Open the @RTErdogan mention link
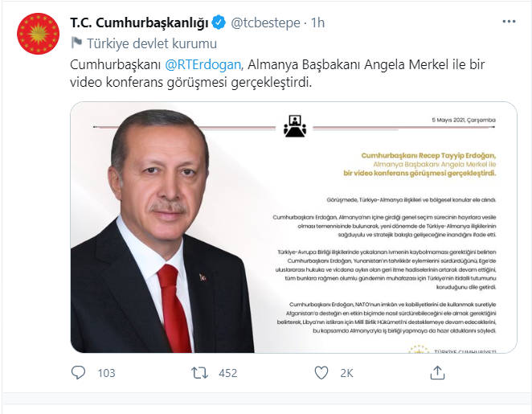The image size is (532, 414). [x=203, y=64]
